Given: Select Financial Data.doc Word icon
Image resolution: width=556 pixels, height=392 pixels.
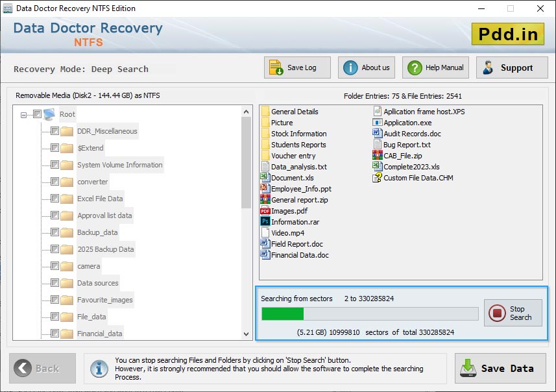Looking at the screenshot, I should (x=265, y=254).
